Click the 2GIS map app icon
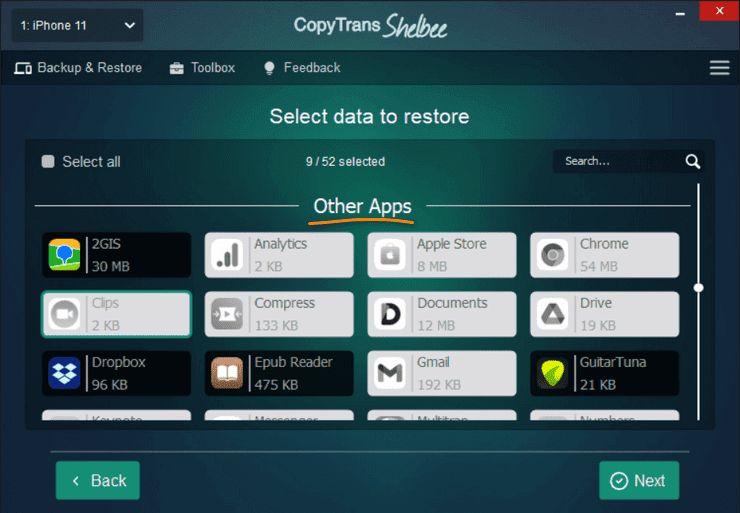The height and width of the screenshot is (513, 740). [64, 255]
